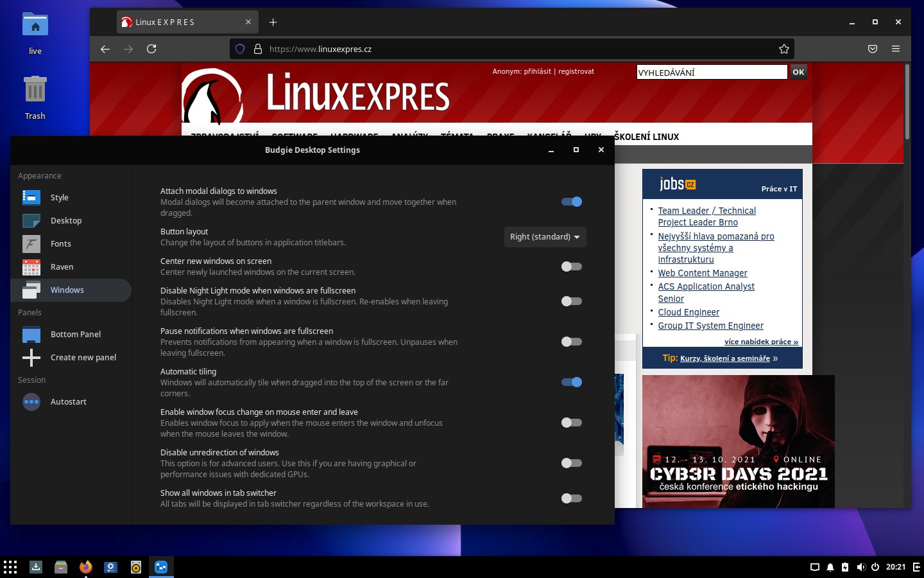This screenshot has width=924, height=578.
Task: Open the Firefox hamburger menu
Action: 896,49
